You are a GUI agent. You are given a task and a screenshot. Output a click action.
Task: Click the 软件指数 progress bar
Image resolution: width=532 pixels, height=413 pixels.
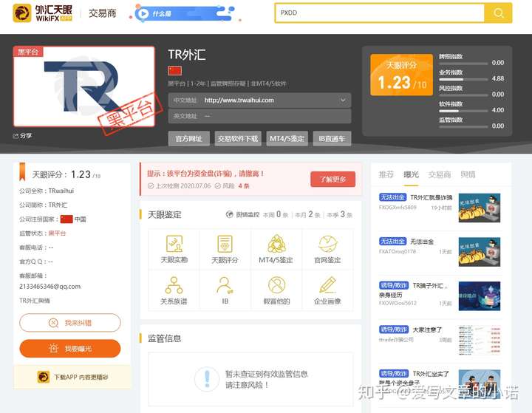click(x=463, y=111)
